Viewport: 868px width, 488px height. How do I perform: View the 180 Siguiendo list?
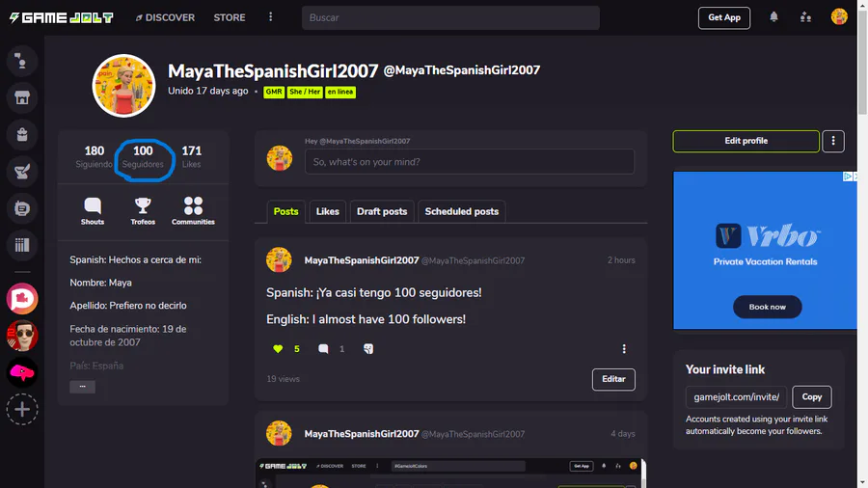pyautogui.click(x=95, y=156)
